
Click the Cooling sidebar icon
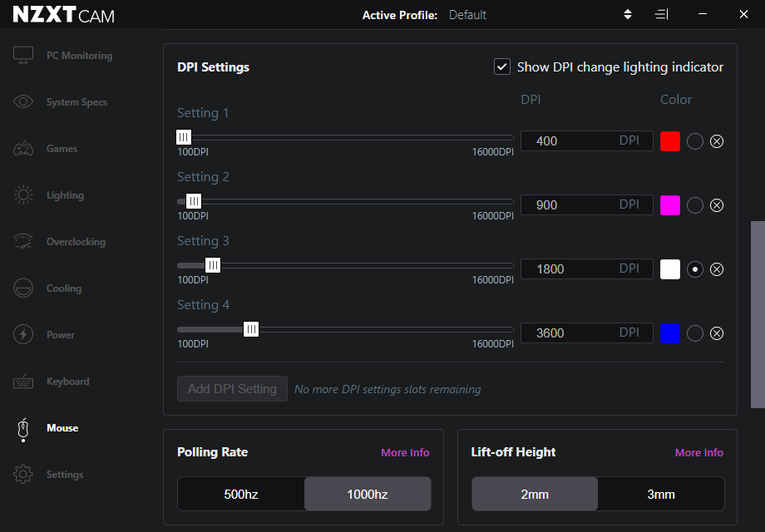23,288
